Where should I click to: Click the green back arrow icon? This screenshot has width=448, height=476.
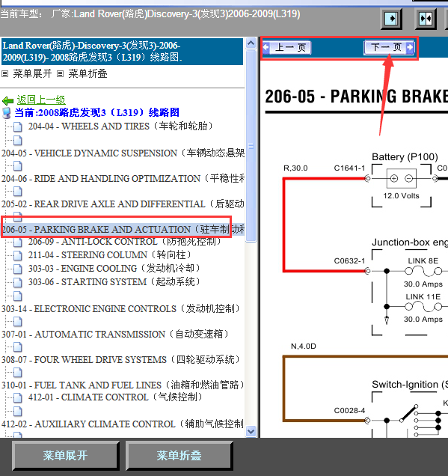pyautogui.click(x=8, y=100)
